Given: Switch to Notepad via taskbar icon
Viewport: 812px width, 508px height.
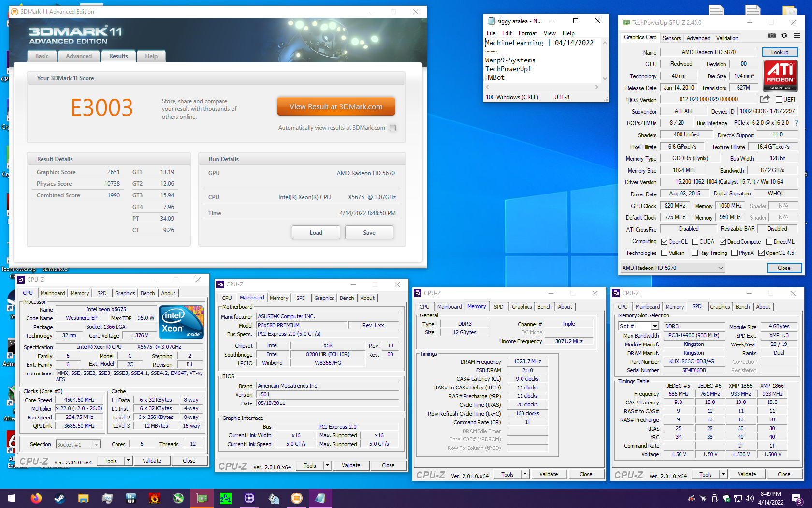Looking at the screenshot, I should coord(320,498).
